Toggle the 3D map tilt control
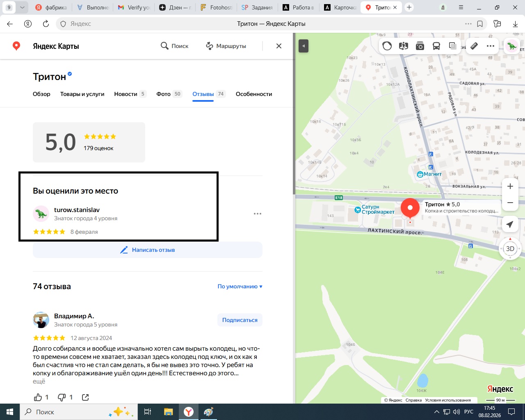 coord(510,249)
